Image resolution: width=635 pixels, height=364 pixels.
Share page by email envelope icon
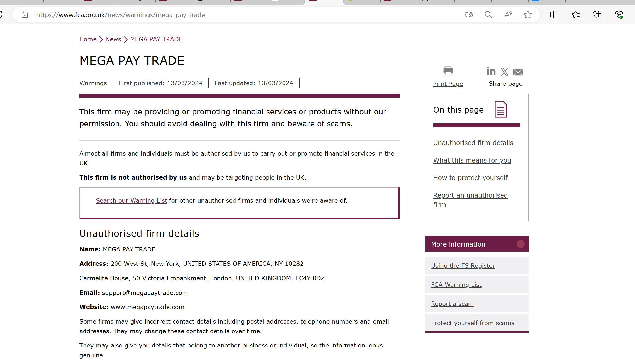518,72
